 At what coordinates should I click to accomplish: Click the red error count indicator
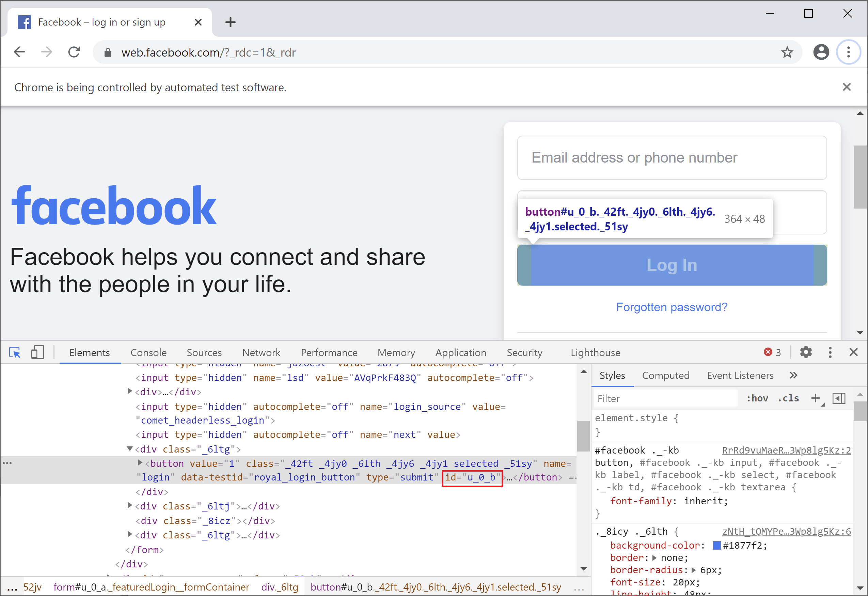[772, 352]
